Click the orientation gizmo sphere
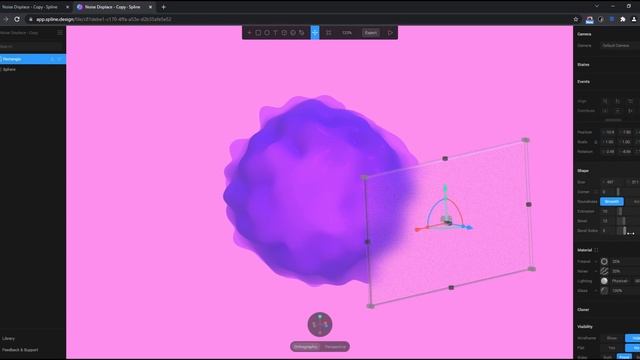This screenshot has width=640, height=360. [x=320, y=324]
